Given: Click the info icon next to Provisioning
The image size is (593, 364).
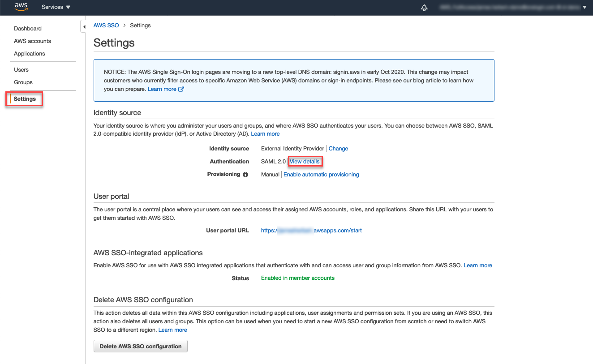Looking at the screenshot, I should (245, 174).
